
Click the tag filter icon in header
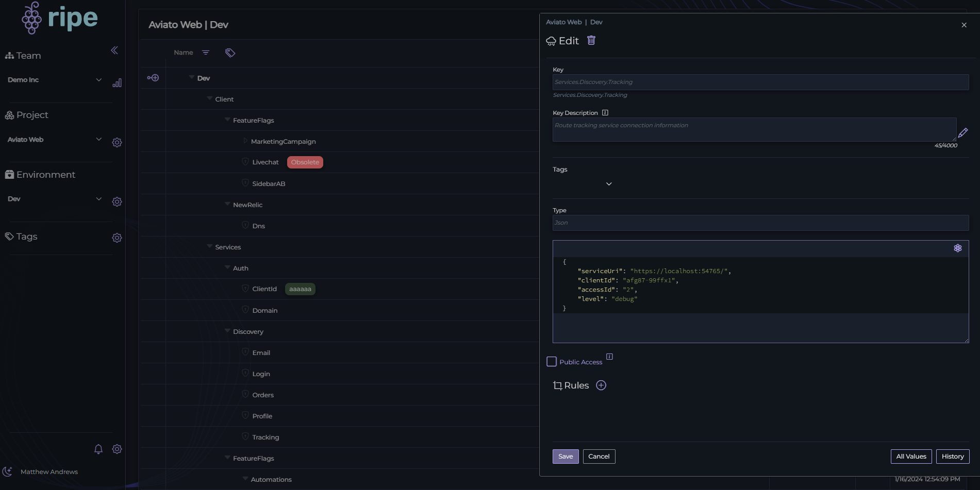[230, 53]
